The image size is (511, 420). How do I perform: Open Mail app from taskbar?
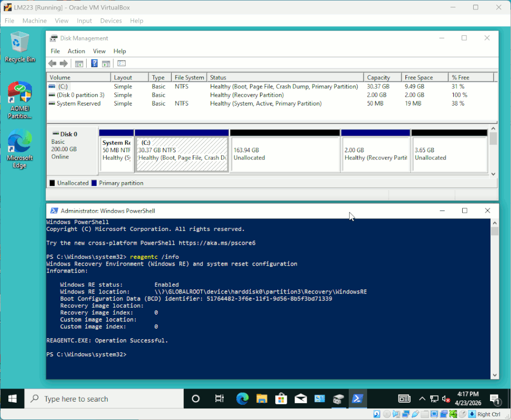point(300,398)
